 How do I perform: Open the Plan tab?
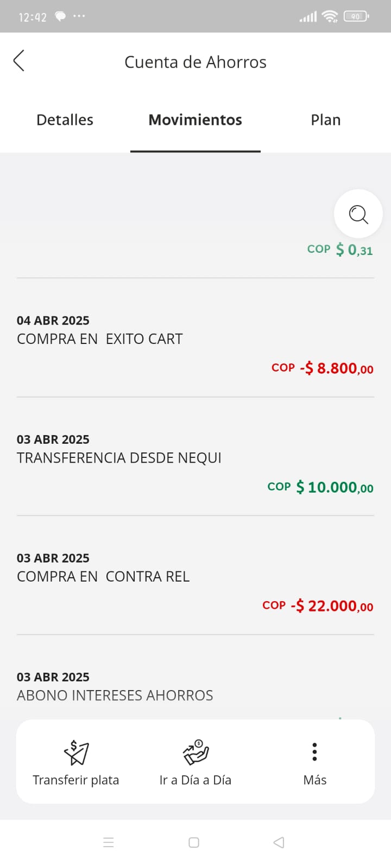pyautogui.click(x=325, y=120)
